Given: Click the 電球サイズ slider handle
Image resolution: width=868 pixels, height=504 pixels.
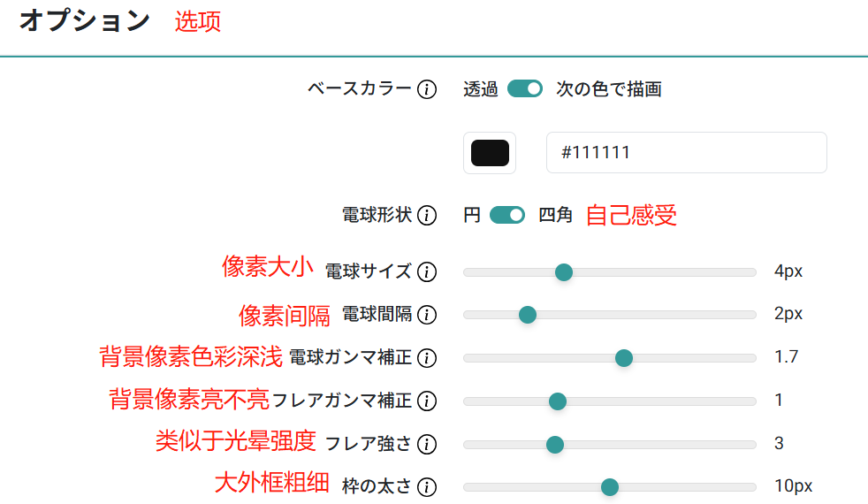Looking at the screenshot, I should 564,272.
